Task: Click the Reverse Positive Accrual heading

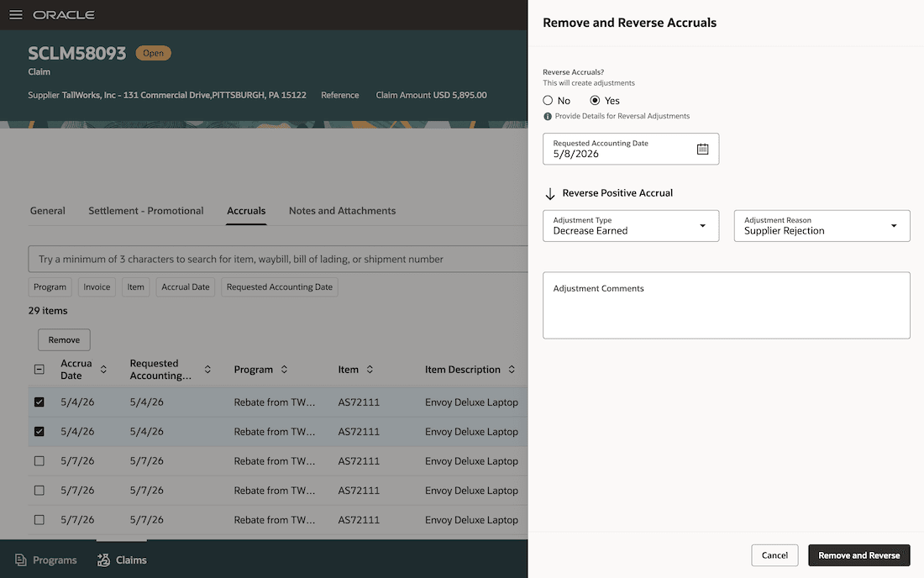Action: [x=617, y=192]
